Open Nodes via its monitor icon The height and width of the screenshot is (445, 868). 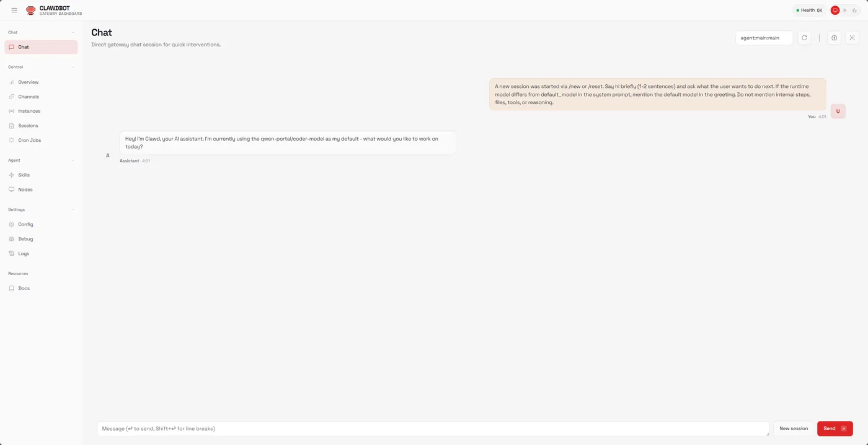pos(12,190)
